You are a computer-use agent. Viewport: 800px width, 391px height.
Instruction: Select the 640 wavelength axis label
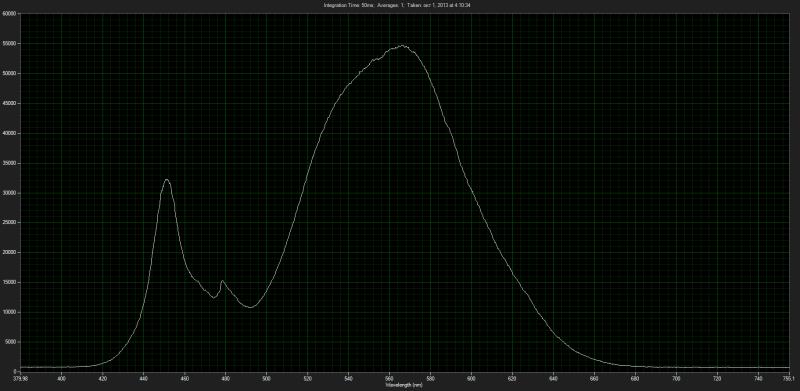pyautogui.click(x=554, y=379)
